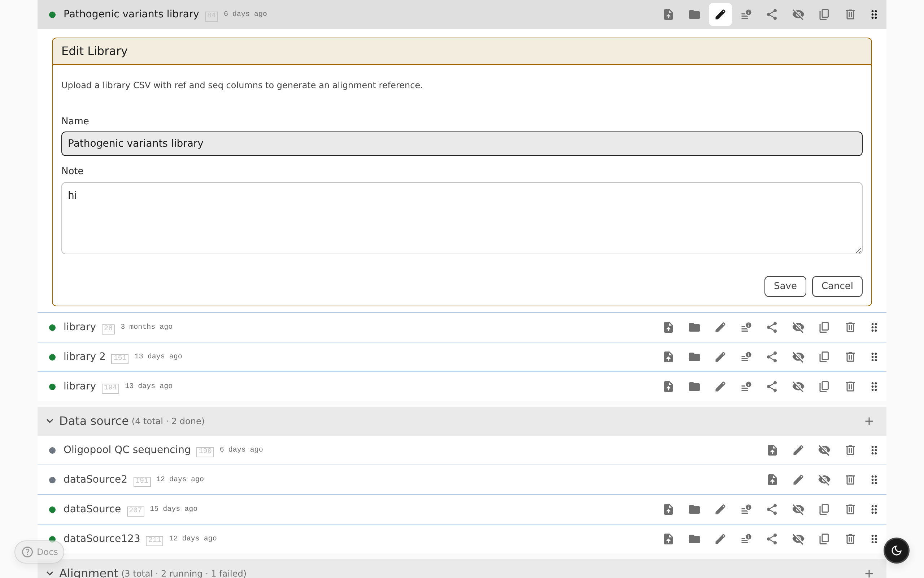
Task: Edit the library from 3 months ago
Action: point(720,327)
